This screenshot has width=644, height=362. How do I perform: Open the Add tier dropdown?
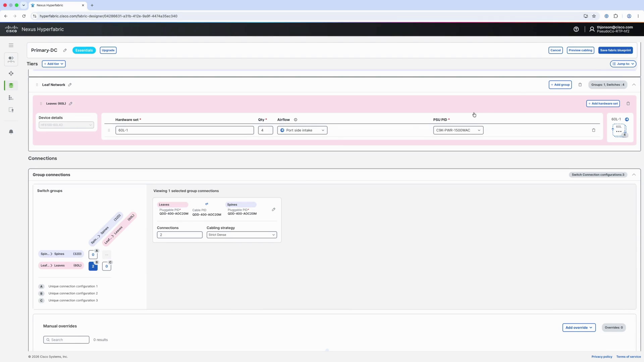(54, 64)
